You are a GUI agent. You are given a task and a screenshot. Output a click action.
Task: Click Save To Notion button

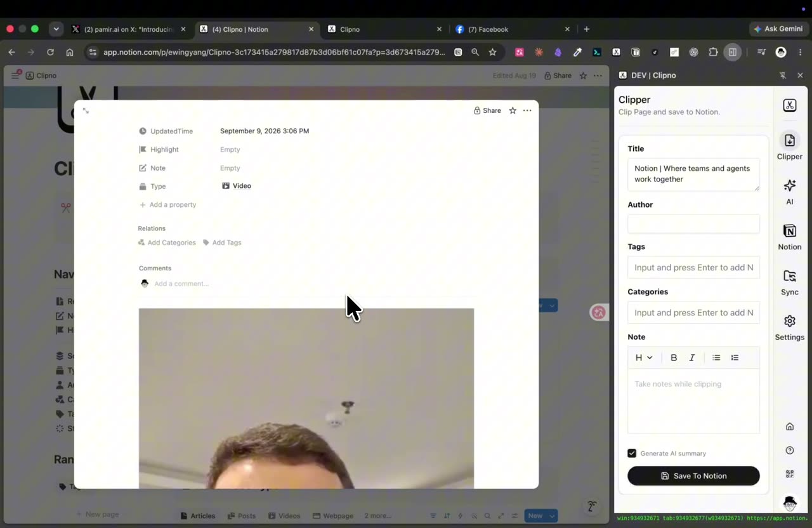tap(693, 476)
